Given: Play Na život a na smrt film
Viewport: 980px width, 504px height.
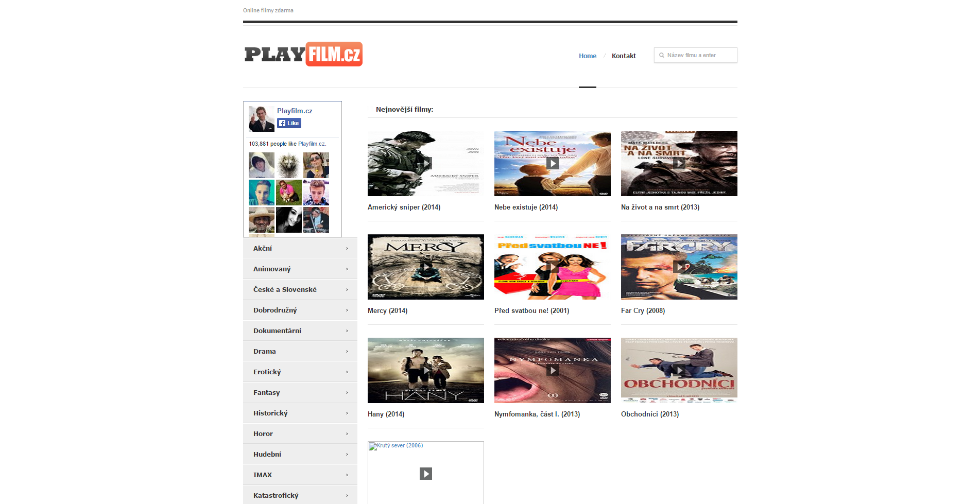Looking at the screenshot, I should point(679,163).
